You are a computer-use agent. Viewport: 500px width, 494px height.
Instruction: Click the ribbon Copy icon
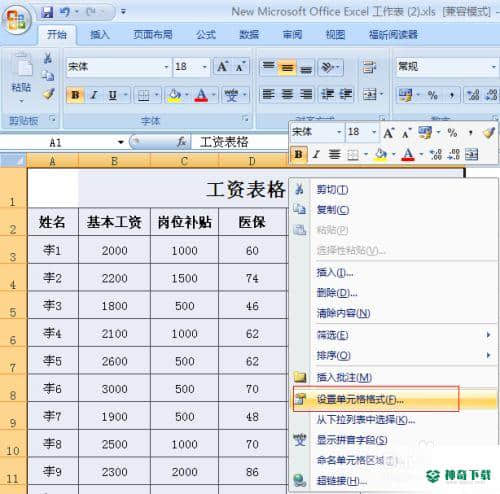(48, 76)
